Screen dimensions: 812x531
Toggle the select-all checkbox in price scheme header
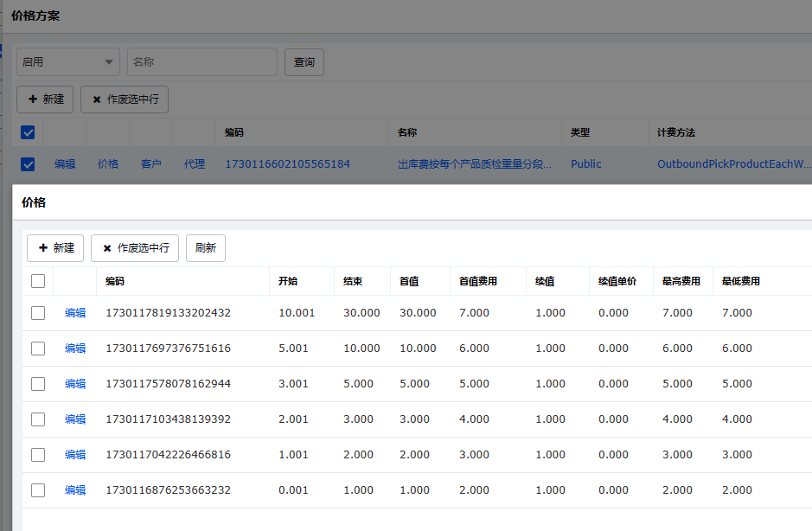28,132
